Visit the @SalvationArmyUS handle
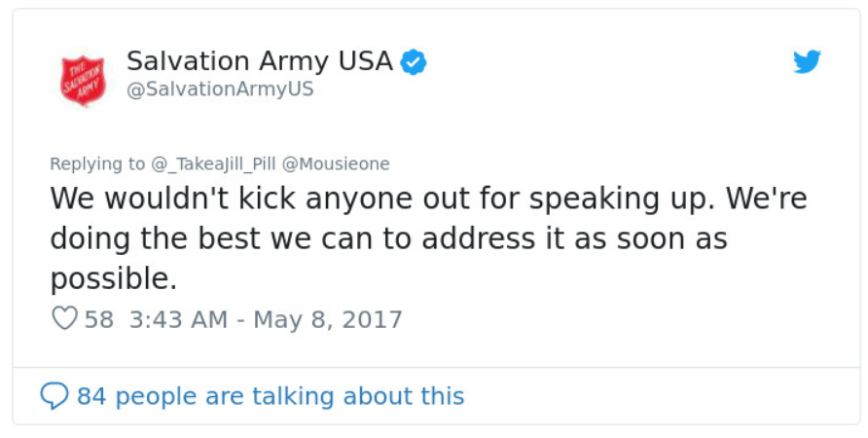The height and width of the screenshot is (438, 868). pyautogui.click(x=220, y=90)
